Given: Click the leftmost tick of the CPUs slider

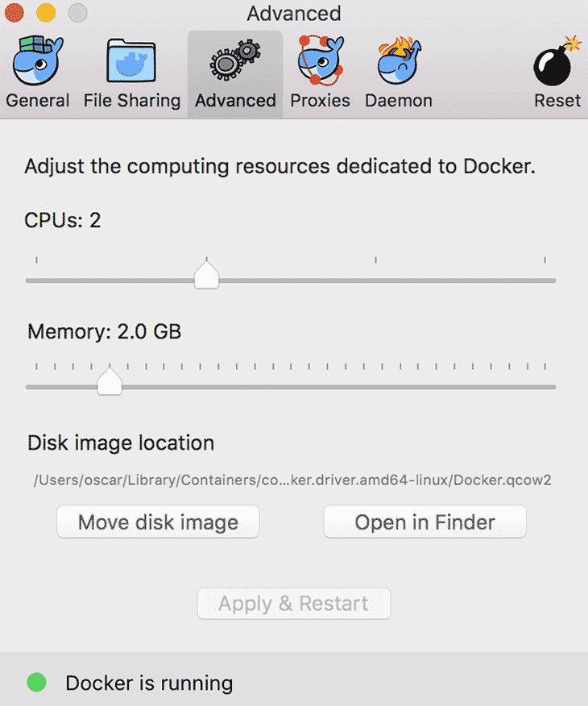Looking at the screenshot, I should pos(37,260).
